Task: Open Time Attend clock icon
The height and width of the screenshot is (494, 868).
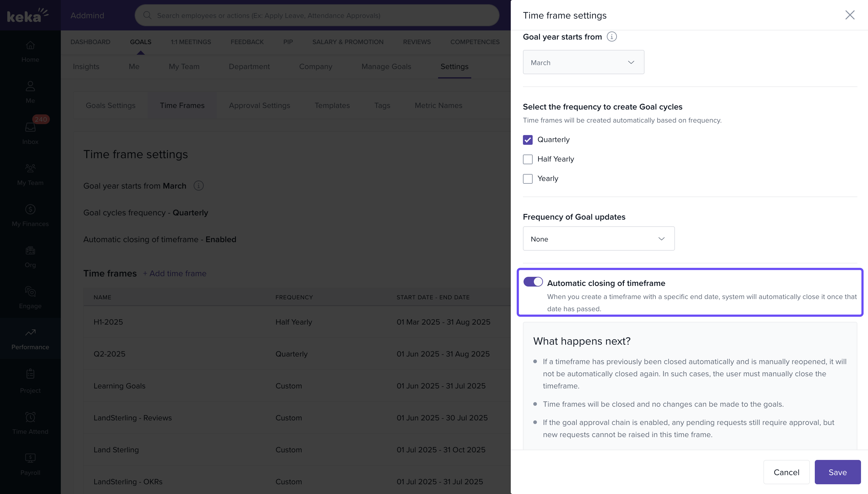Action: click(30, 417)
